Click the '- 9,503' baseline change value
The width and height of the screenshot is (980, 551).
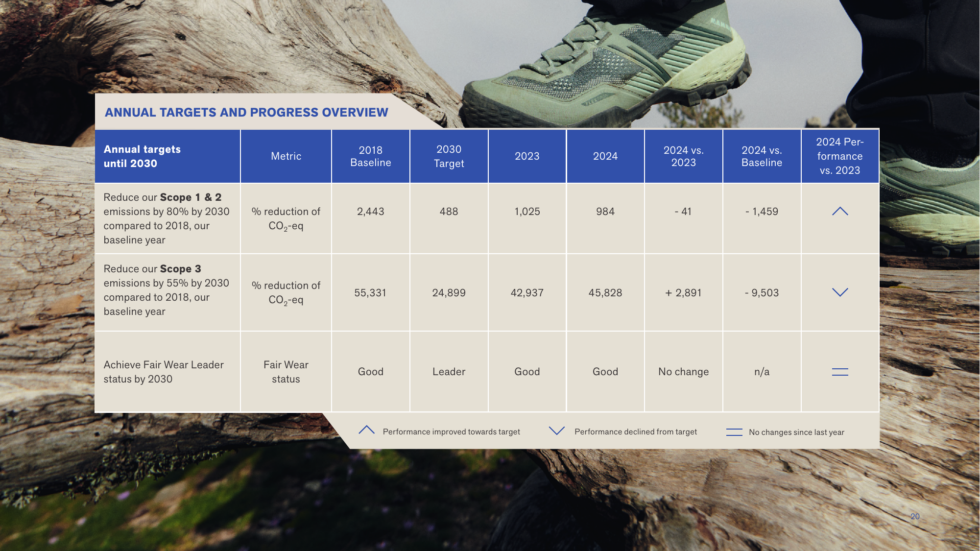[762, 293]
